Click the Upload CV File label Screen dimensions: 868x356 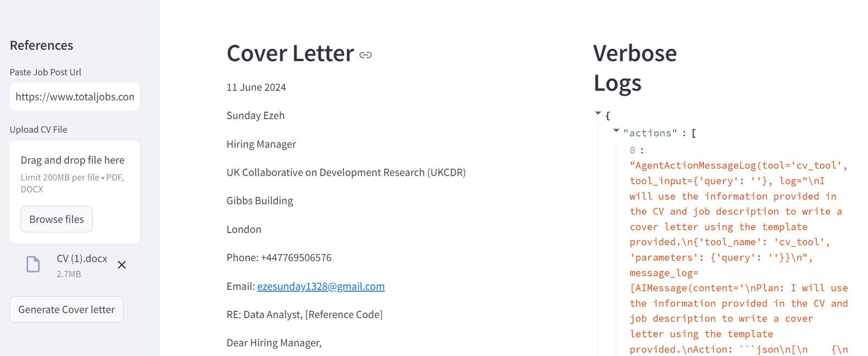pyautogui.click(x=39, y=130)
